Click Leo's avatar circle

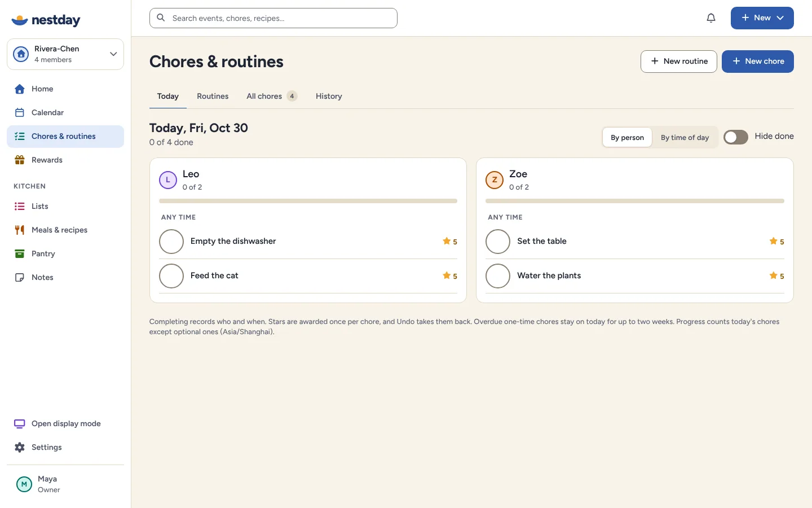168,180
